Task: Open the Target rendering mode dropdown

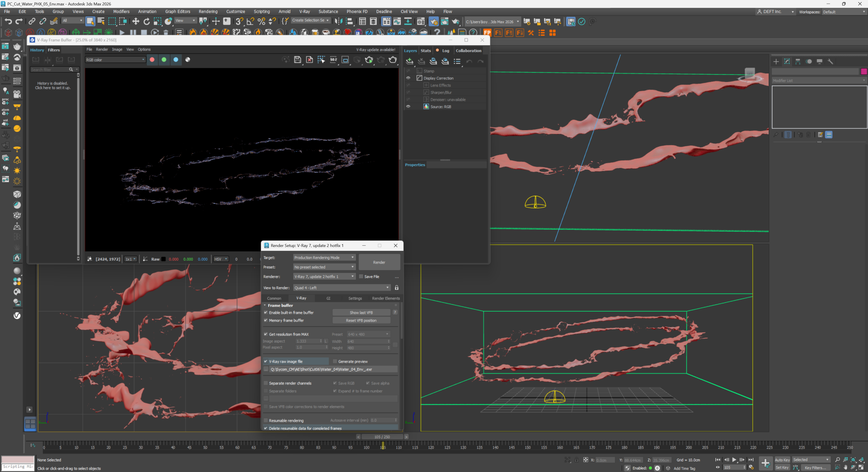Action: [324, 258]
